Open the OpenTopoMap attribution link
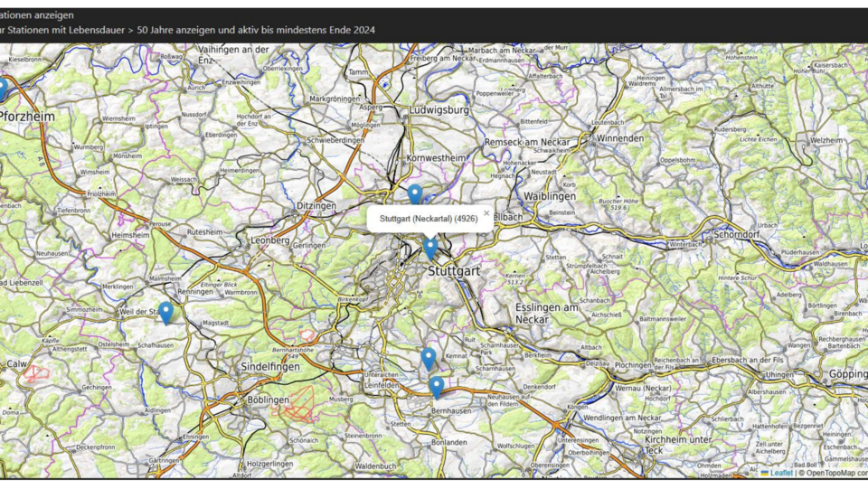Image resolution: width=868 pixels, height=489 pixels. pos(833,473)
